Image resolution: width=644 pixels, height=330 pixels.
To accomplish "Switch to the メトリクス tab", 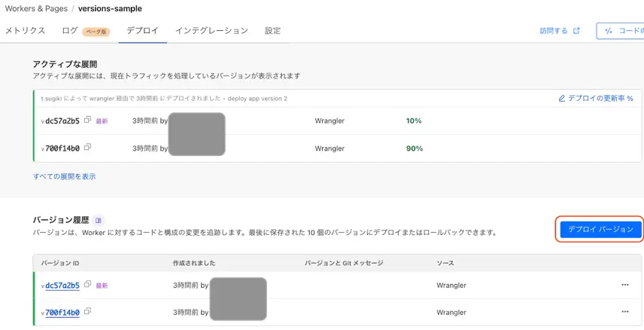I will click(x=25, y=31).
